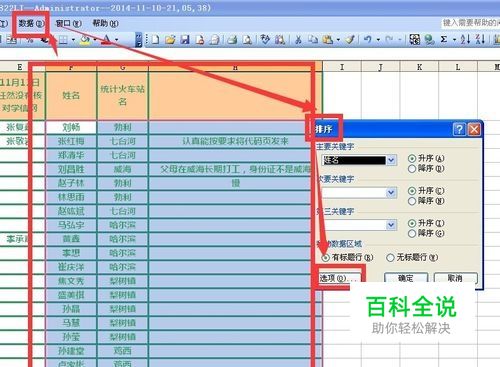The width and height of the screenshot is (500, 367).
Task: Click the Redo arrow icon
Action: tap(389, 40)
